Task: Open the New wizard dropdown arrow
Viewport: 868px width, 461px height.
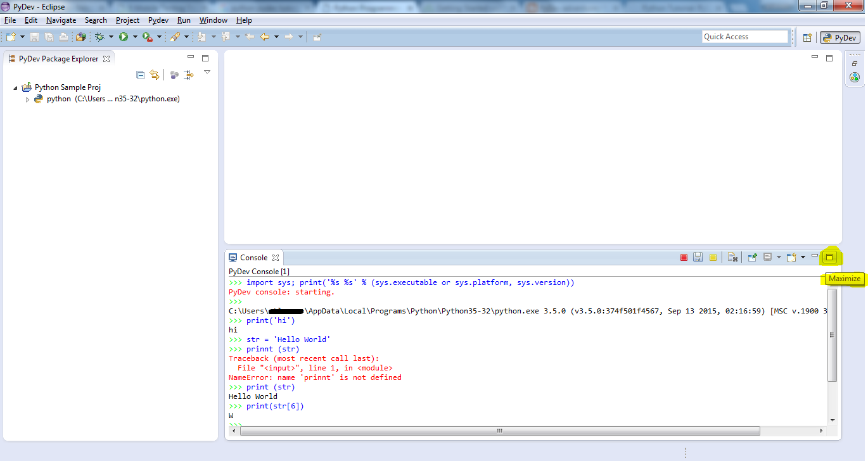Action: pos(22,37)
